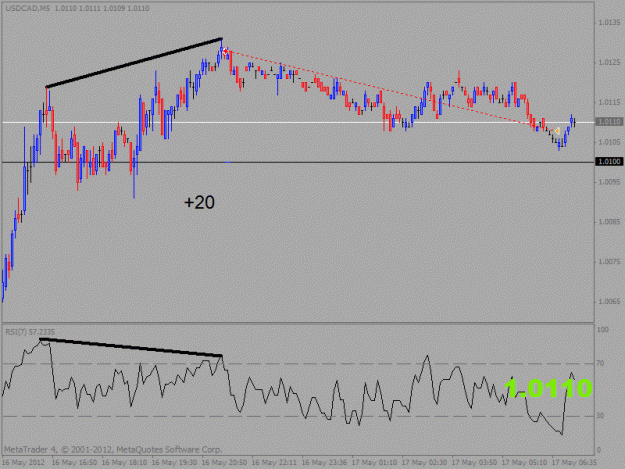Click the '16 May 19:30' time axis label
Image resolution: width=625 pixels, height=469 pixels.
point(174,463)
